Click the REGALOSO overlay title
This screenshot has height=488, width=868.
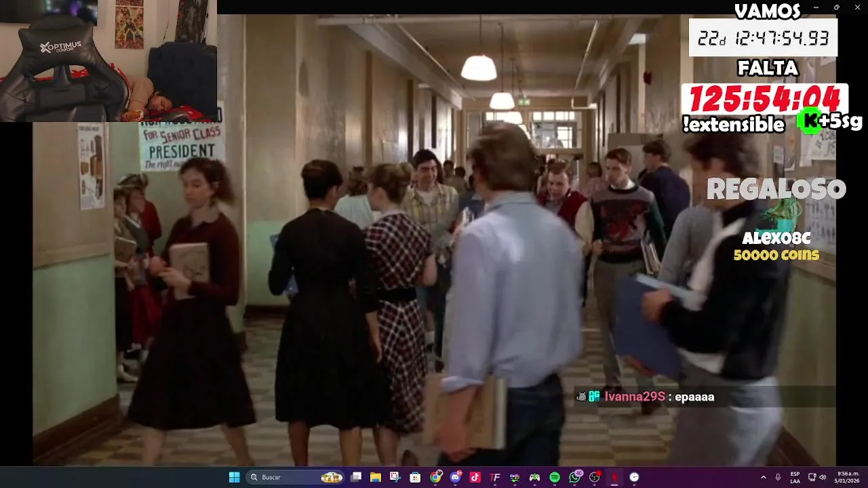click(x=776, y=189)
